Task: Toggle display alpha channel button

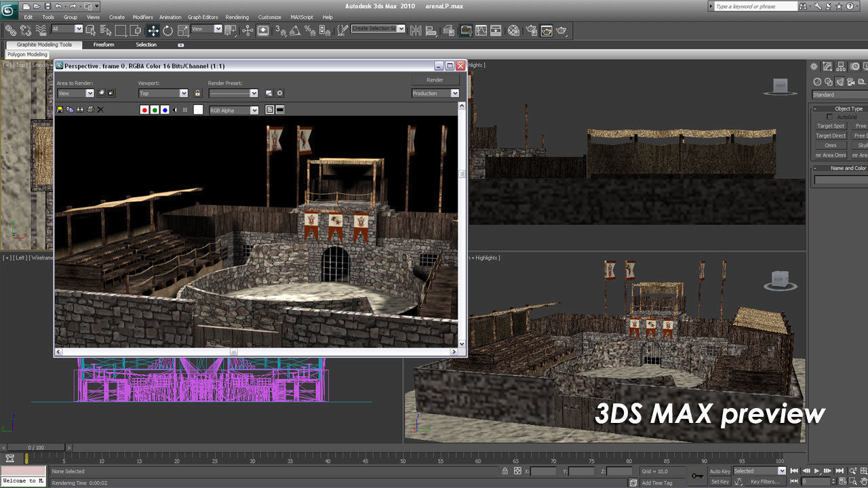Action: 175,110
